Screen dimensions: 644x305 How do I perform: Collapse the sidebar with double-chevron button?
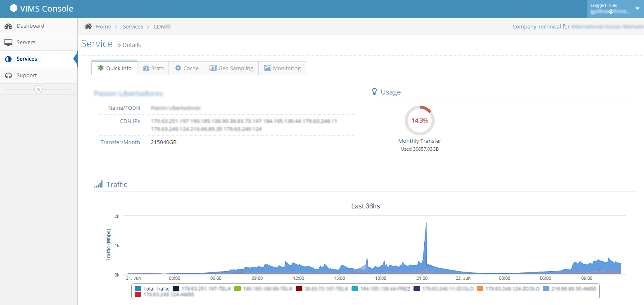(x=38, y=89)
